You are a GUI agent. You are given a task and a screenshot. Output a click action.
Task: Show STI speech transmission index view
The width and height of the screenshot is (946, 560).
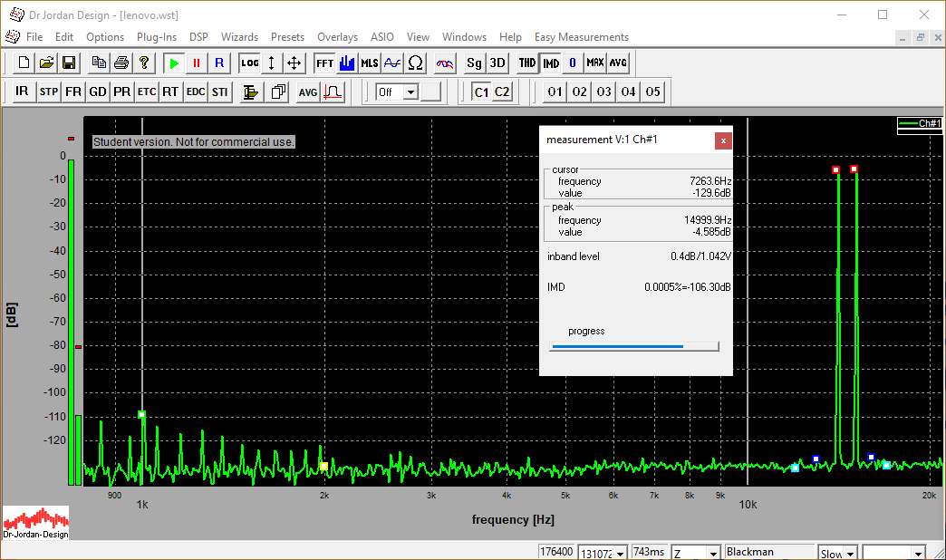219,92
